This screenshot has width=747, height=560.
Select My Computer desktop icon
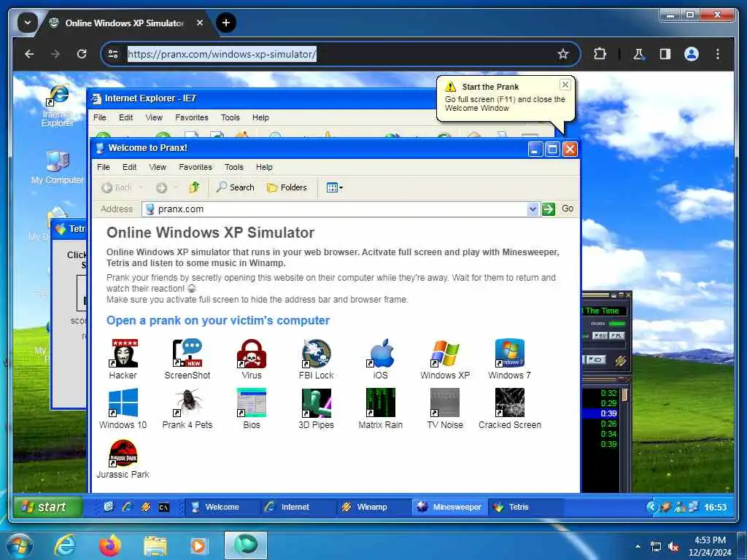pos(58,167)
